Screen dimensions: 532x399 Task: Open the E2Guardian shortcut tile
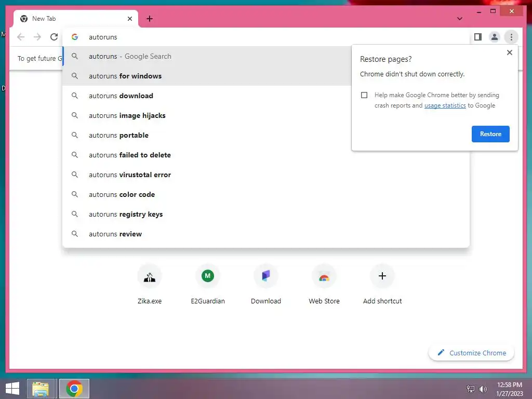tap(208, 284)
